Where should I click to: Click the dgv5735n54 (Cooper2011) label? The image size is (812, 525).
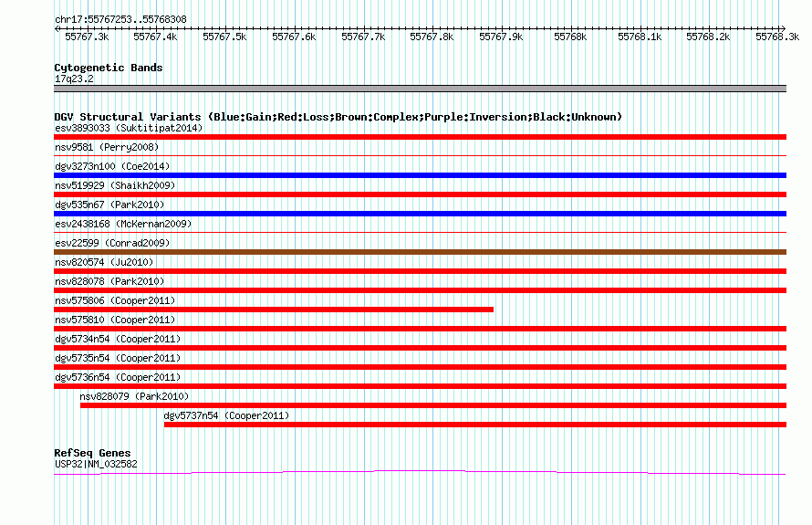[x=118, y=358]
